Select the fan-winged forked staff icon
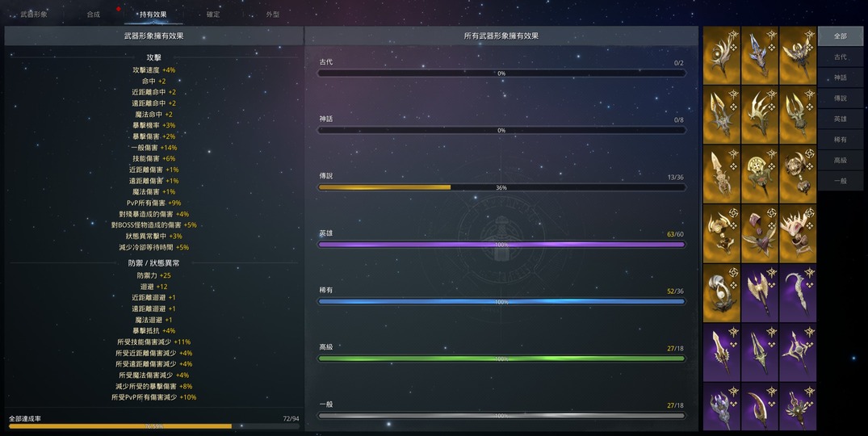 pos(798,407)
